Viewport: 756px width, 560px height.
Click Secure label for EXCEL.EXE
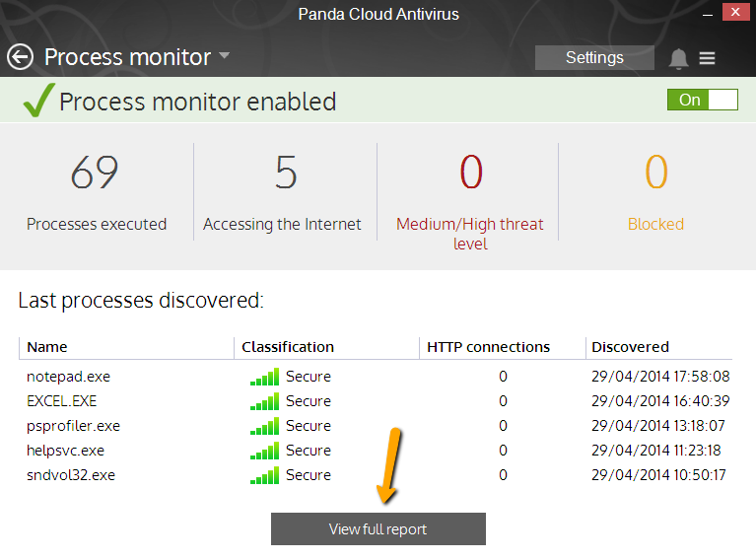point(309,401)
